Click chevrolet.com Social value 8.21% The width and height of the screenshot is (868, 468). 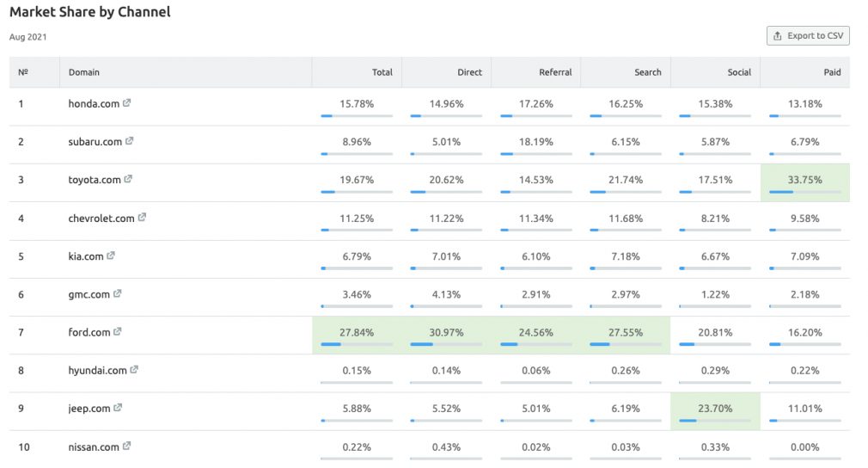click(715, 219)
